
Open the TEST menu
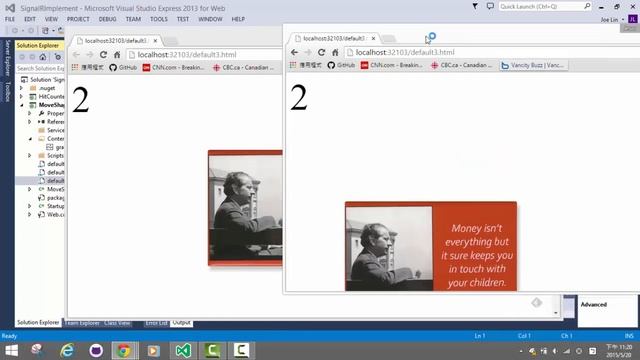[x=183, y=19]
